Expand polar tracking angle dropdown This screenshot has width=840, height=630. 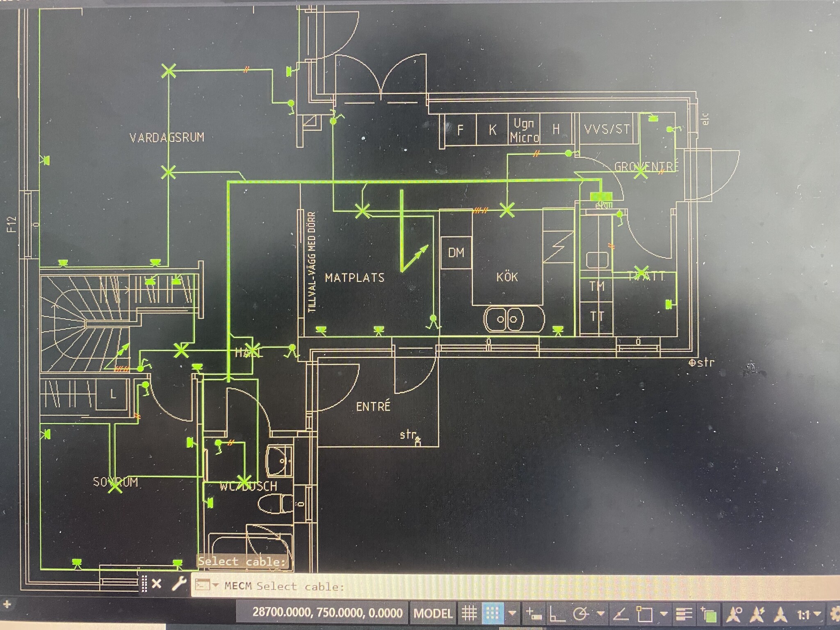(x=600, y=614)
